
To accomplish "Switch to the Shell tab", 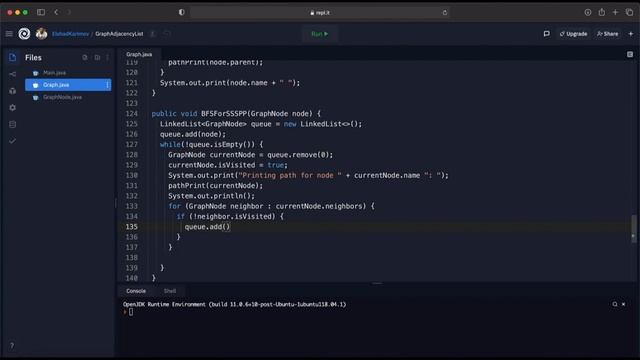I will [x=170, y=291].
